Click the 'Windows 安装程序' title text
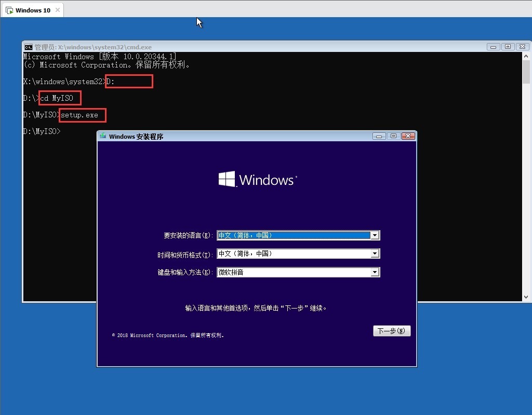Screen dimensions: 532x415 [x=136, y=137]
